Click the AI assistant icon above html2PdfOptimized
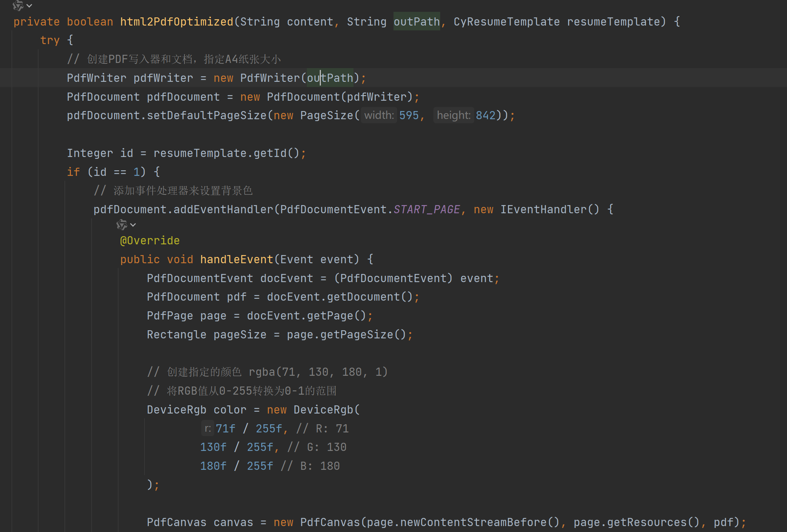This screenshot has height=532, width=787. point(17,6)
